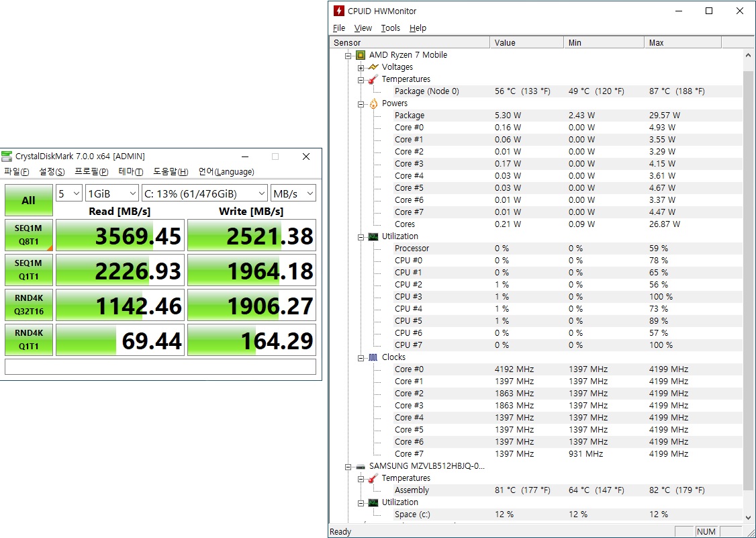Select the Powers Package row
Screen dimensions: 756x538
coord(567,116)
